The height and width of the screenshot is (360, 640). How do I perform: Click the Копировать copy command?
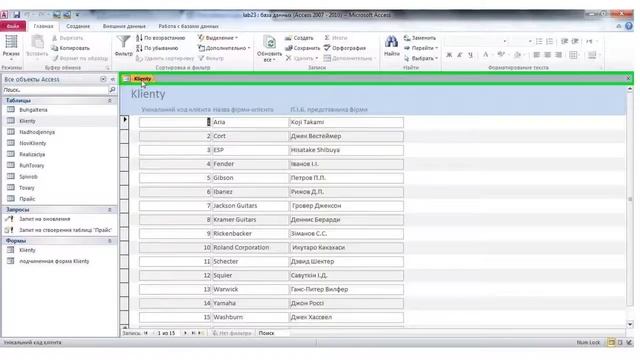click(x=70, y=48)
